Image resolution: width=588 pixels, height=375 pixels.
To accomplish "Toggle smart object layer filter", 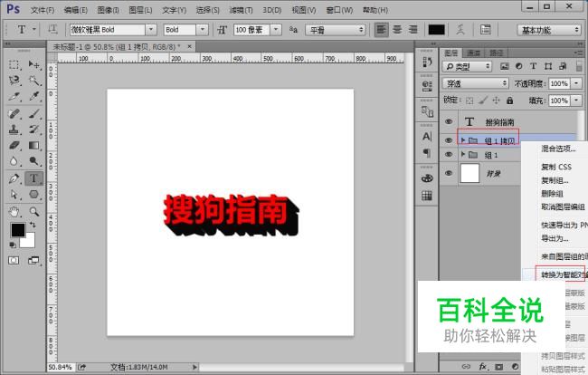I will point(563,66).
